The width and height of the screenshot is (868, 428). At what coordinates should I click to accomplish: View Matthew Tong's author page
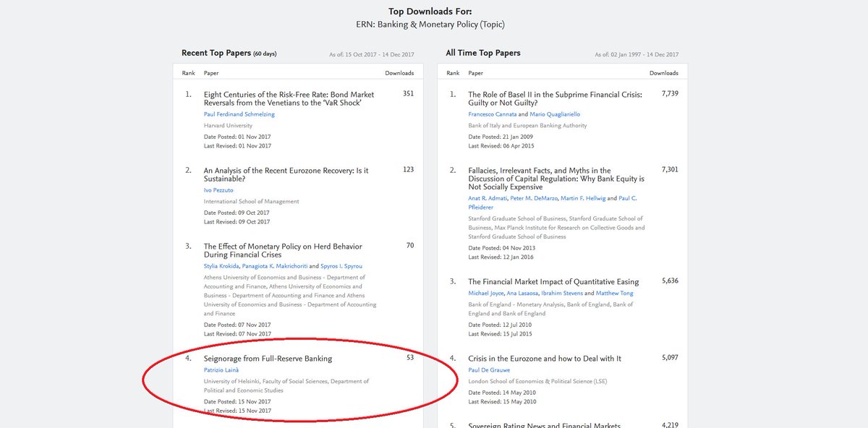(615, 294)
